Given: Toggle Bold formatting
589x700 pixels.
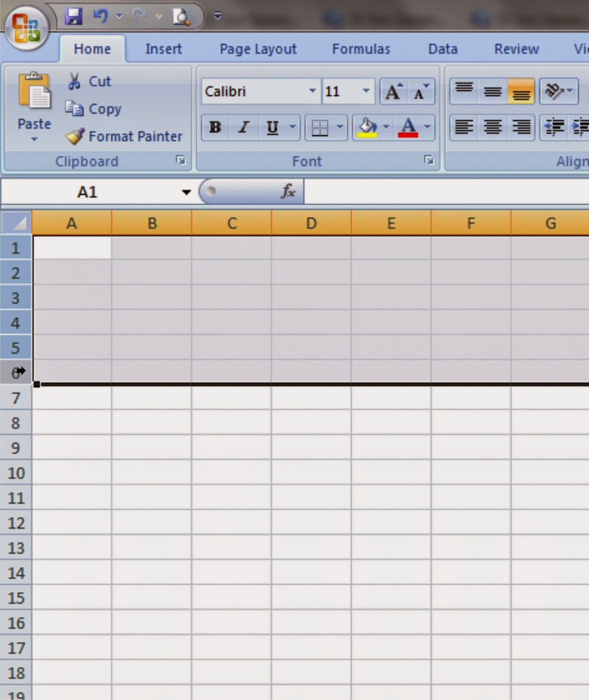Looking at the screenshot, I should pyautogui.click(x=215, y=127).
